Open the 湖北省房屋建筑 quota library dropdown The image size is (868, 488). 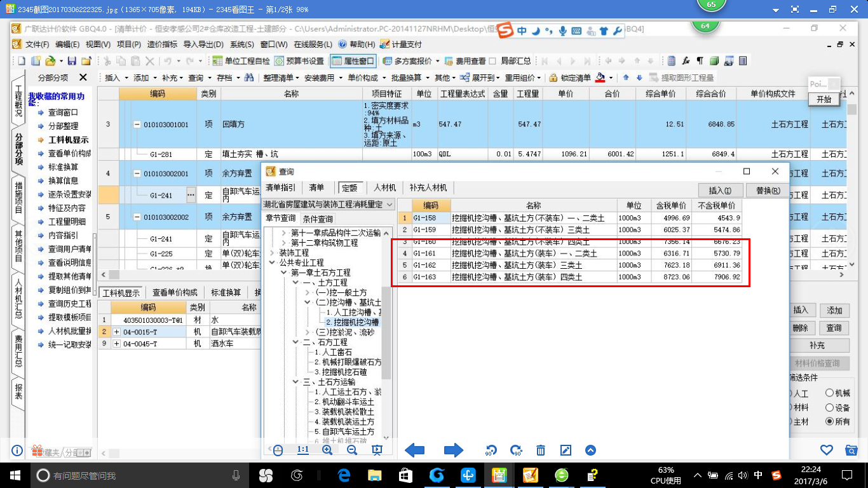[389, 205]
